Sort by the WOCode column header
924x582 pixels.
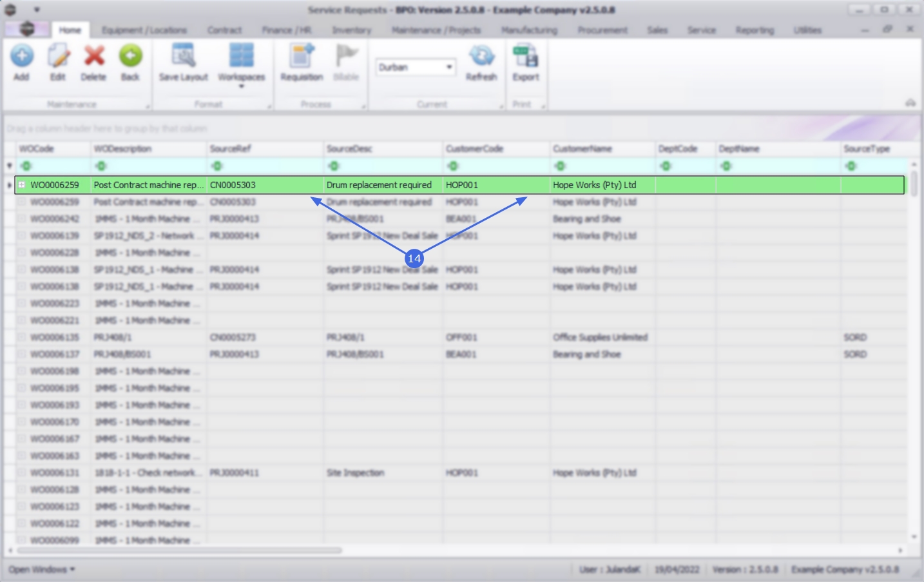53,149
